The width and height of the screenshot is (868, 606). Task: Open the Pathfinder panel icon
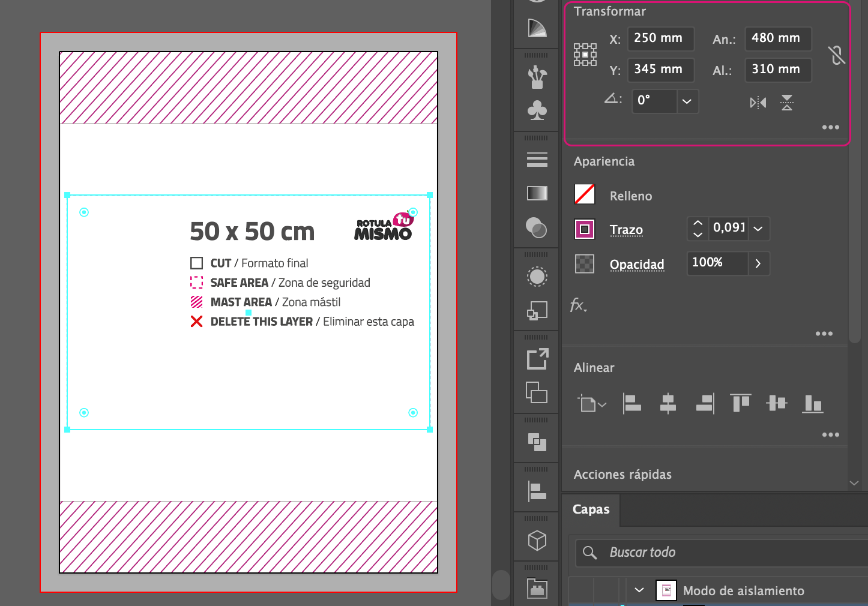coord(537,442)
